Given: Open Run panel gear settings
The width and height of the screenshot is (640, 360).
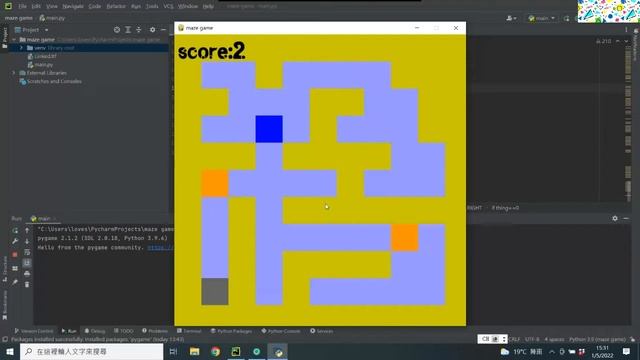Looking at the screenshot, I should pos(615,218).
